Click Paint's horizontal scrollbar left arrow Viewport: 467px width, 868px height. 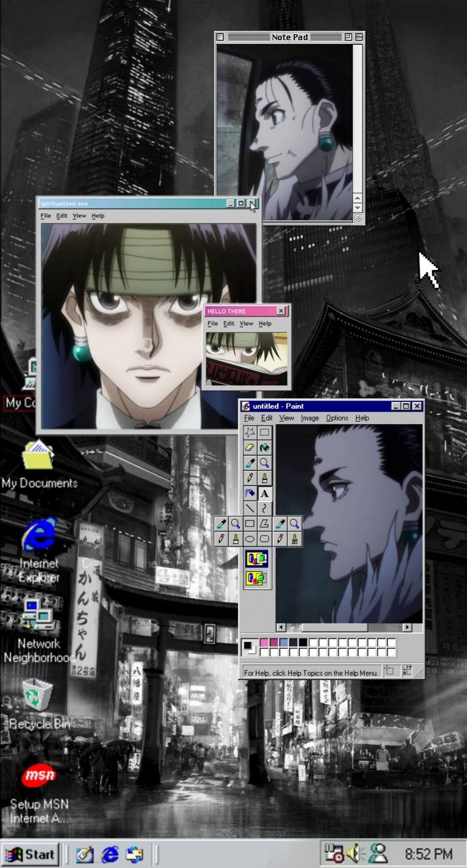point(281,627)
